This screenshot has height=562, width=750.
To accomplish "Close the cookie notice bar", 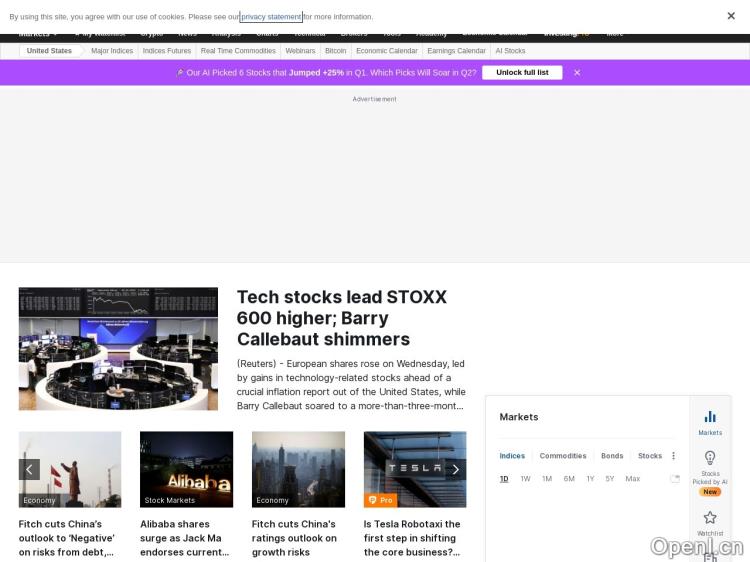I will pyautogui.click(x=731, y=16).
